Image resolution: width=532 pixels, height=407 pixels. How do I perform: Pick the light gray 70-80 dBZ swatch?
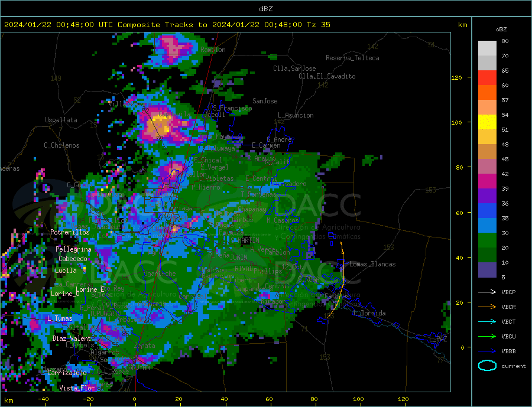coord(487,48)
